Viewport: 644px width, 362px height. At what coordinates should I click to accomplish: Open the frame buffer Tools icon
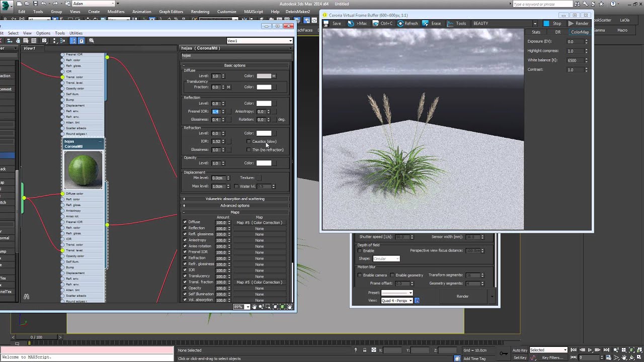(x=450, y=23)
